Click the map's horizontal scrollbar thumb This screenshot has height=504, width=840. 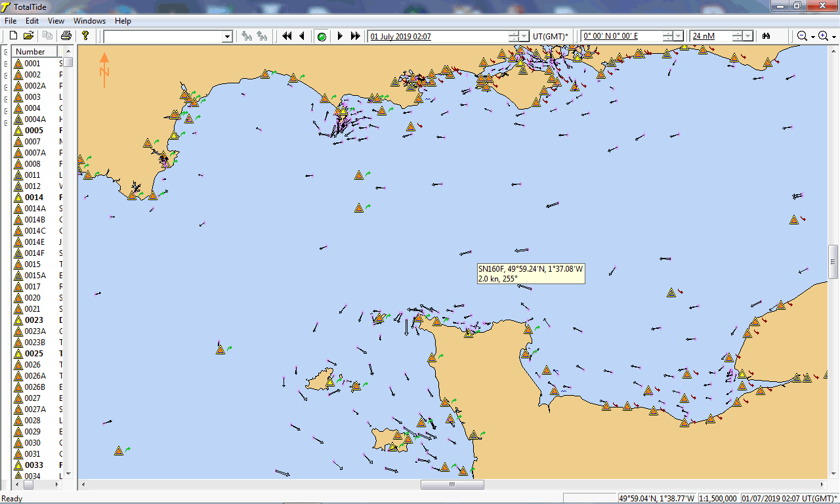(x=452, y=485)
